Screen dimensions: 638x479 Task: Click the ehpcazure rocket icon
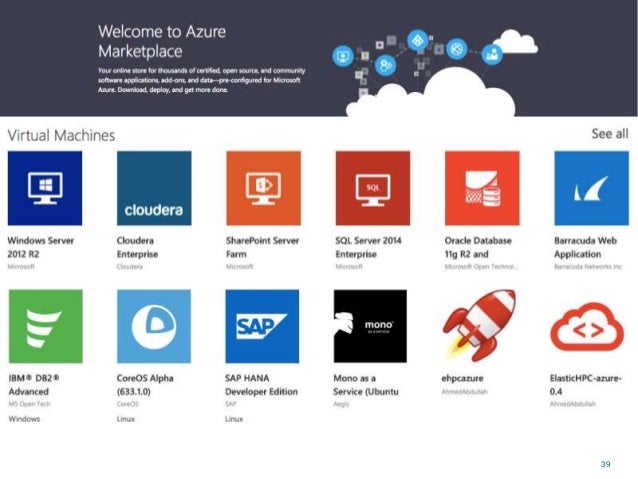pos(479,326)
